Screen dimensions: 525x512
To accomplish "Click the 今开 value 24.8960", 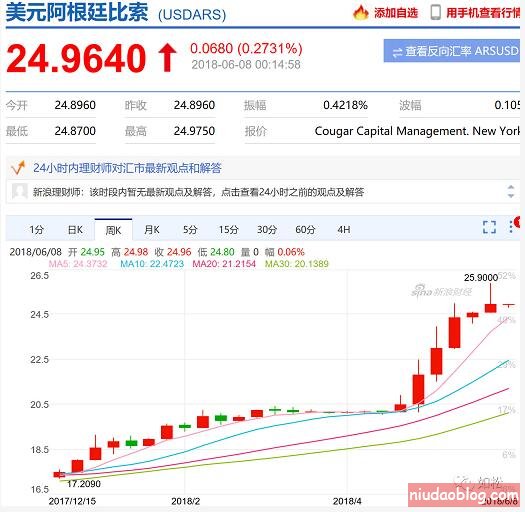I will click(x=75, y=105).
